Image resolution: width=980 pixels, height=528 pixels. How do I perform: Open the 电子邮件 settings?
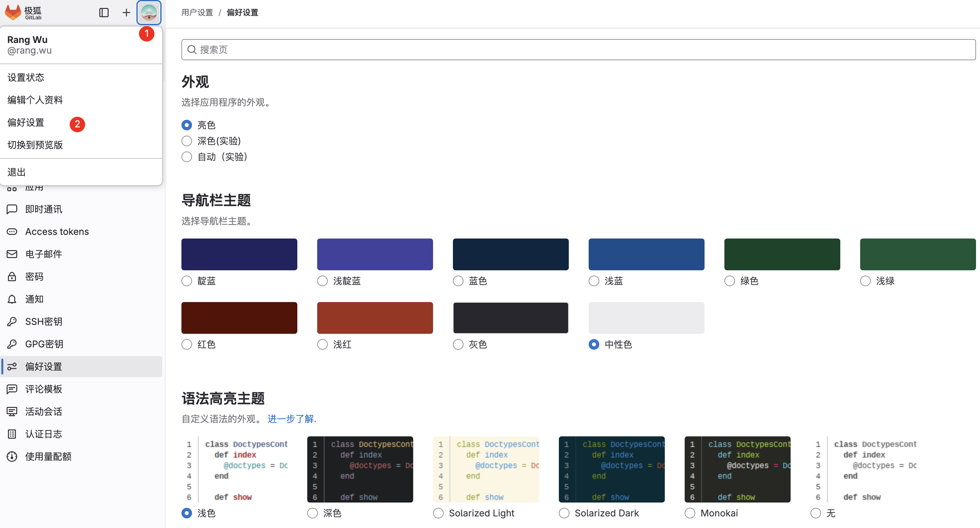[43, 254]
